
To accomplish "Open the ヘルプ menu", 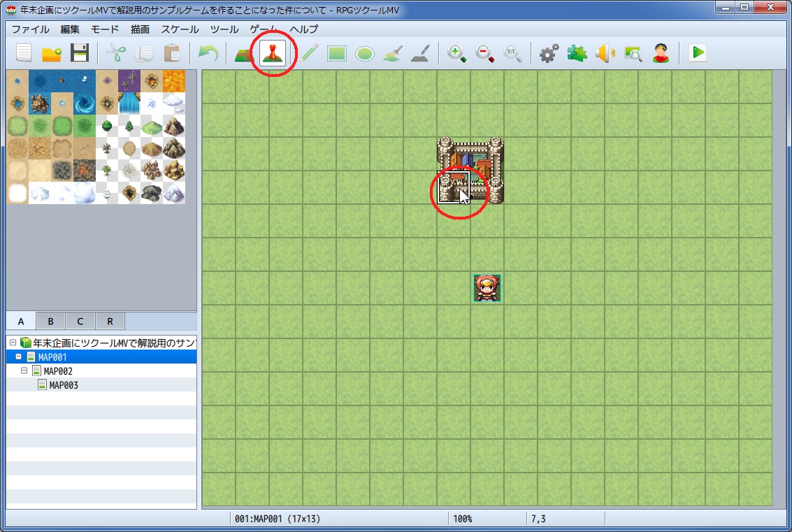I will 304,29.
